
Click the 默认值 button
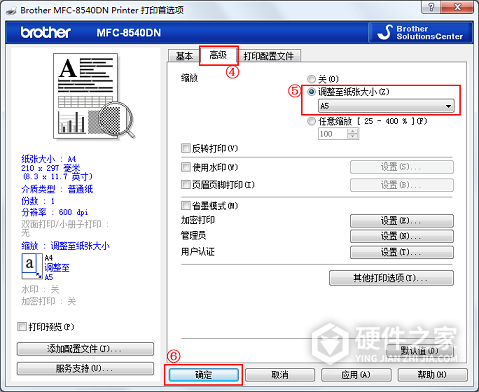coord(420,351)
